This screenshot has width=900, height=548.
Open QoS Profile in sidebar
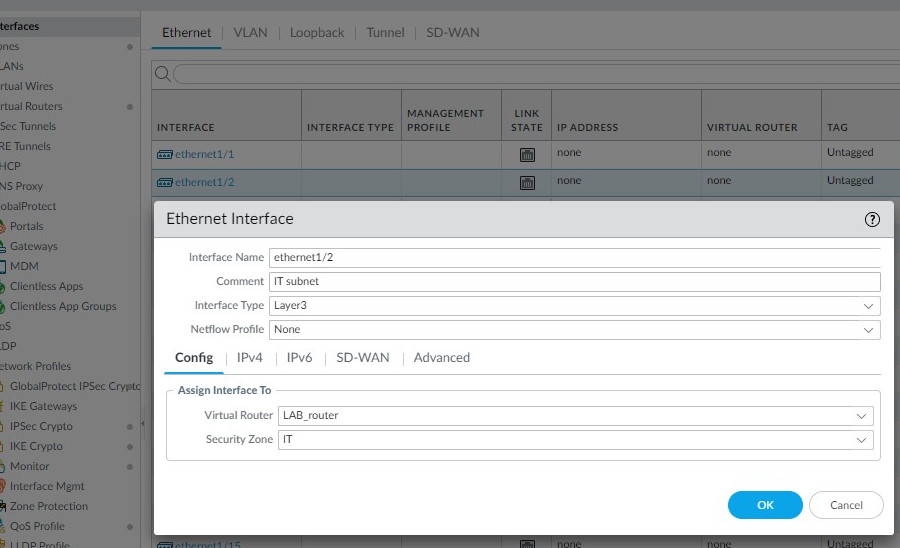coord(37,526)
